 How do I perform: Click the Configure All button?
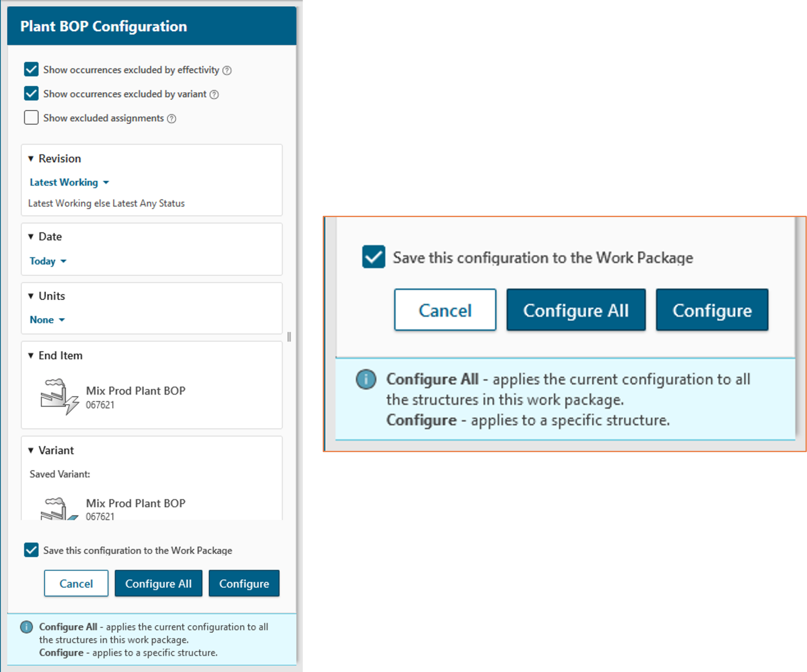pos(158,583)
